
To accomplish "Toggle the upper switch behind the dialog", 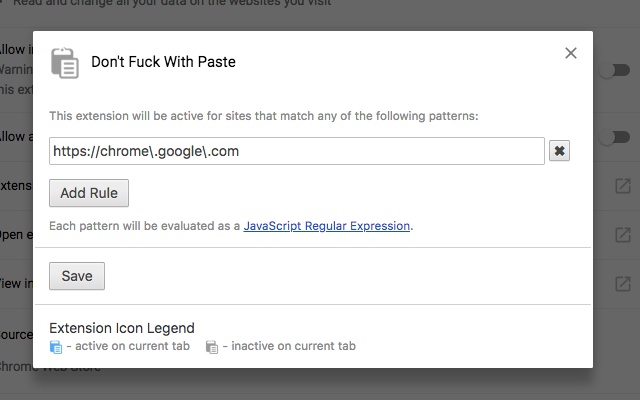I will (x=606, y=71).
